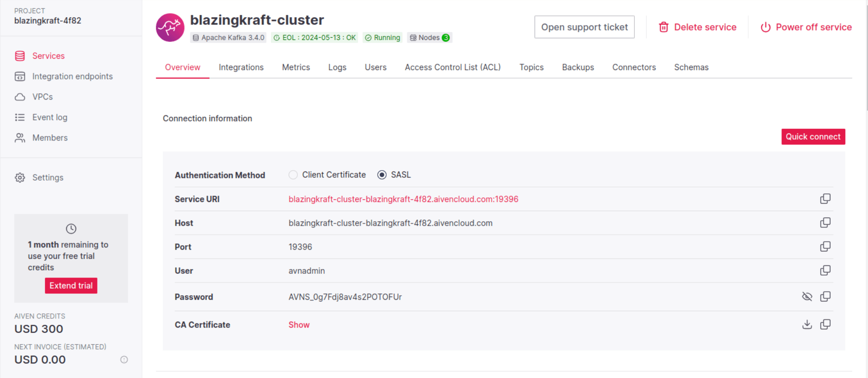Open Event log in sidebar
Image resolution: width=868 pixels, height=378 pixels.
(41, 117)
